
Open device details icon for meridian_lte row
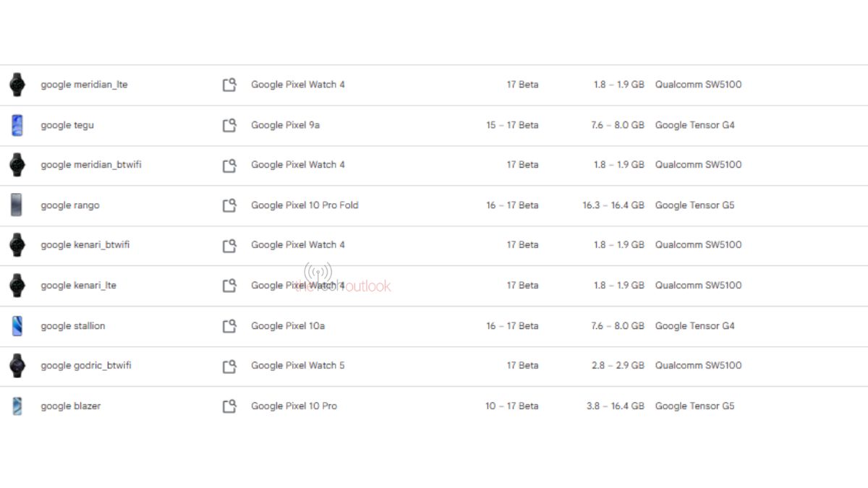tap(229, 85)
